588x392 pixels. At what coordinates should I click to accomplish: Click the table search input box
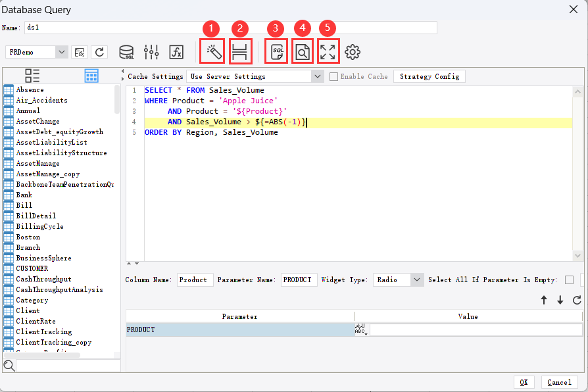coord(68,366)
